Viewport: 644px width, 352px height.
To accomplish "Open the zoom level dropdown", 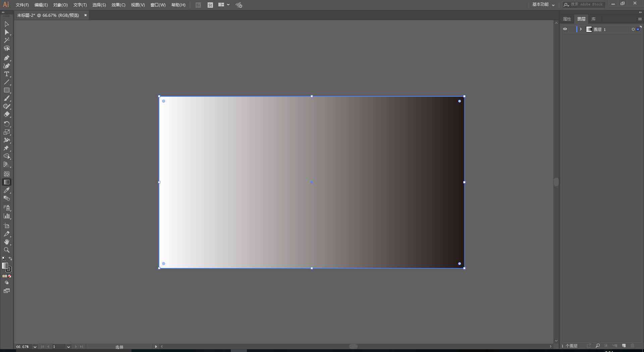I will coord(35,347).
